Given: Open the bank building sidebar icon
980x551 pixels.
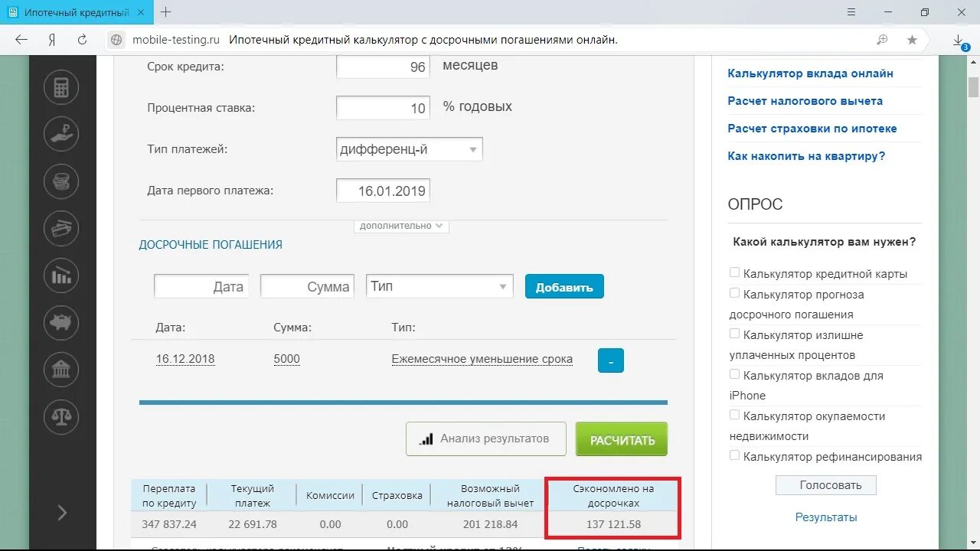Looking at the screenshot, I should (61, 370).
